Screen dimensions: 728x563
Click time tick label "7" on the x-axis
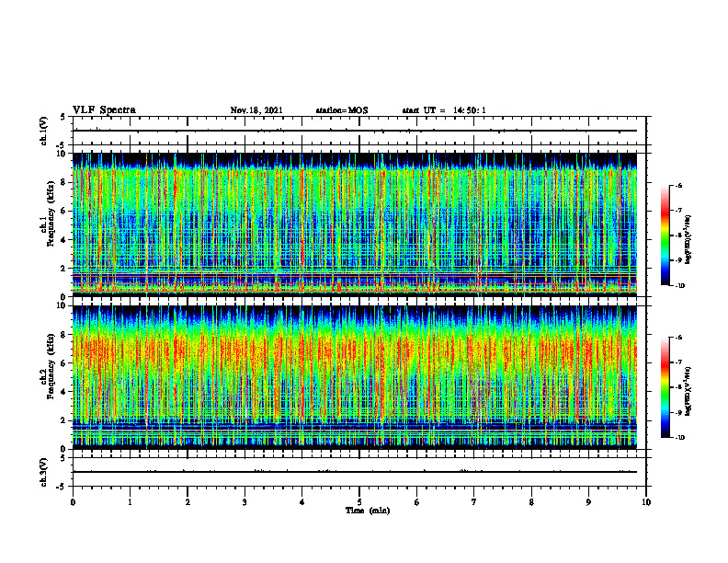click(474, 502)
